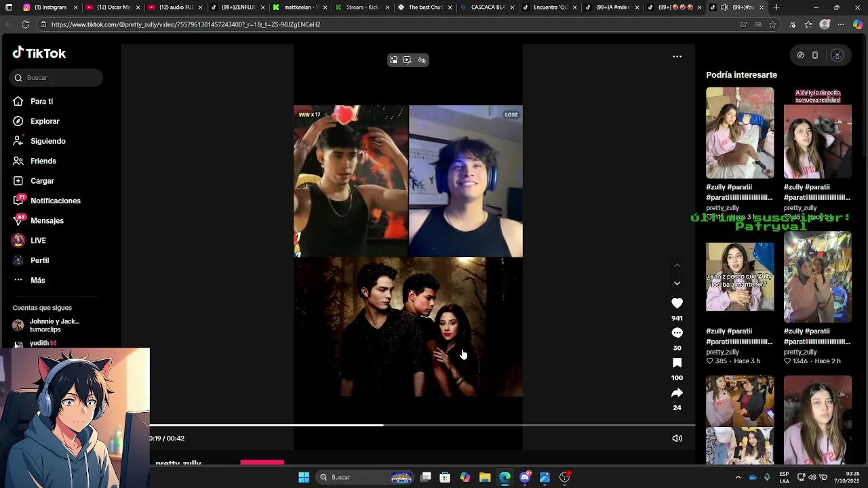Viewport: 868px width, 488px height.
Task: Open the three-dot video options menu
Action: click(x=677, y=56)
